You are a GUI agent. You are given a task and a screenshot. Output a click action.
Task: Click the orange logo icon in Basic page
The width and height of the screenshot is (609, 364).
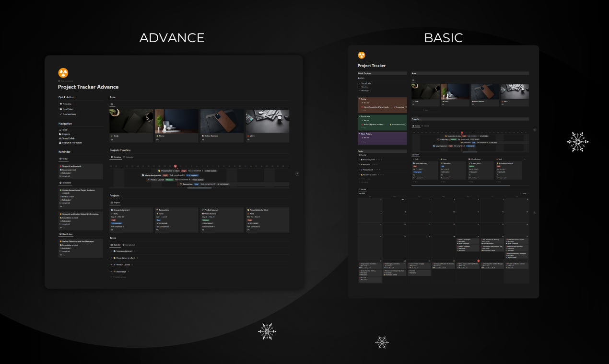(362, 55)
